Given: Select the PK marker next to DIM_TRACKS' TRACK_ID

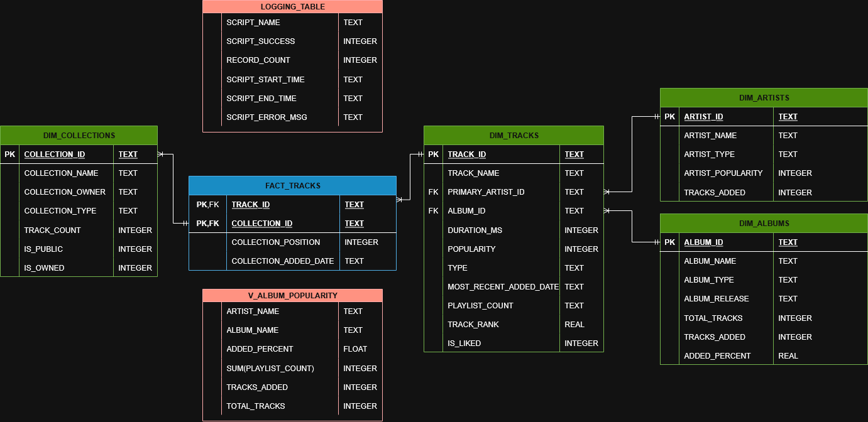Looking at the screenshot, I should tap(433, 154).
